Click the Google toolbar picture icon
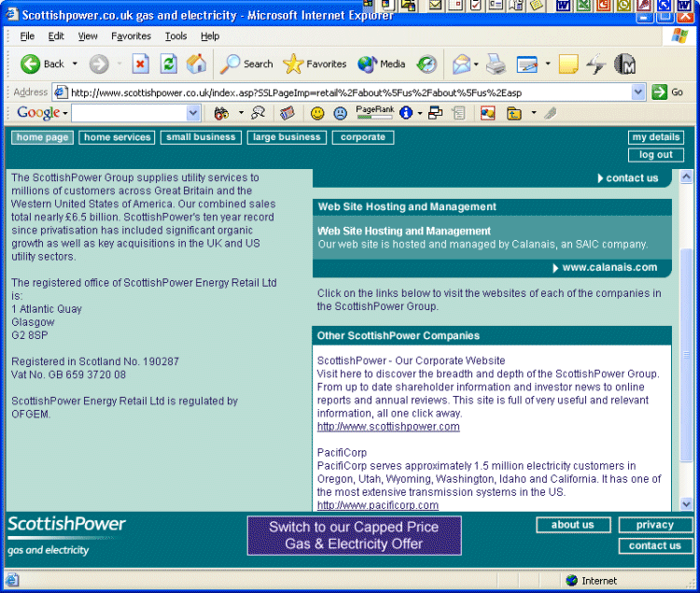Screen dimensions: 700x593 click(x=487, y=113)
